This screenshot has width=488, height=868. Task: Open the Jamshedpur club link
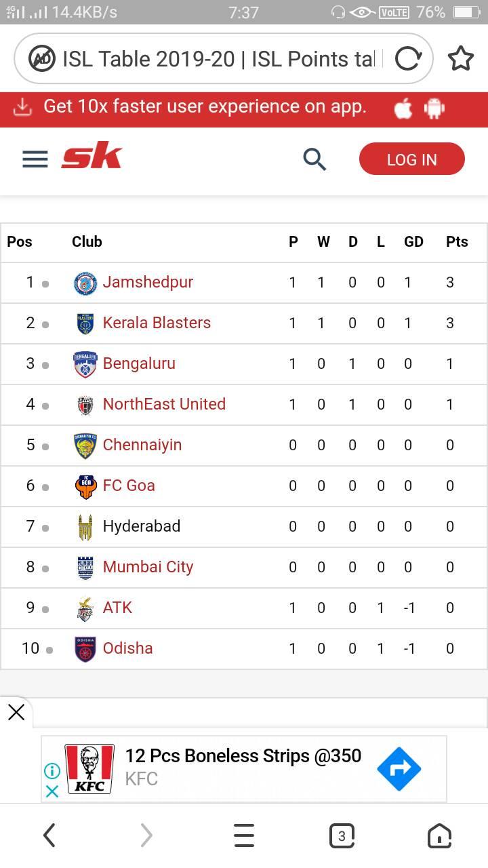coord(148,282)
